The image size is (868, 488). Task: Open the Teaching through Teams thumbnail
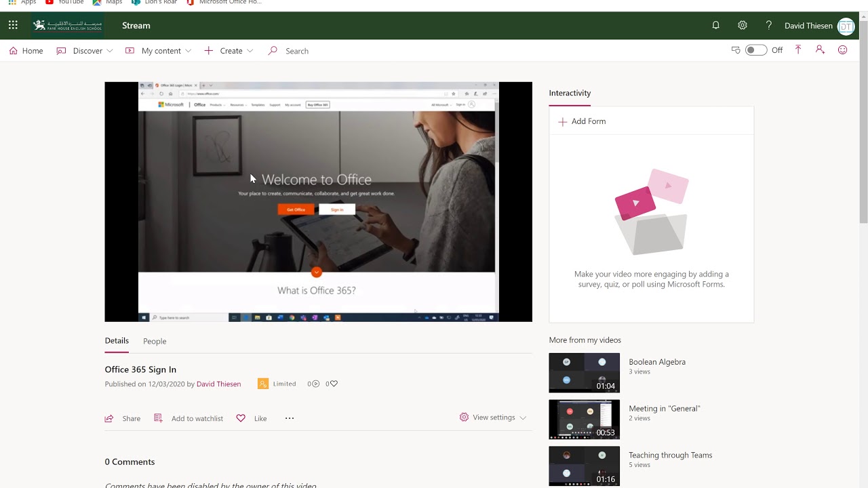584,466
